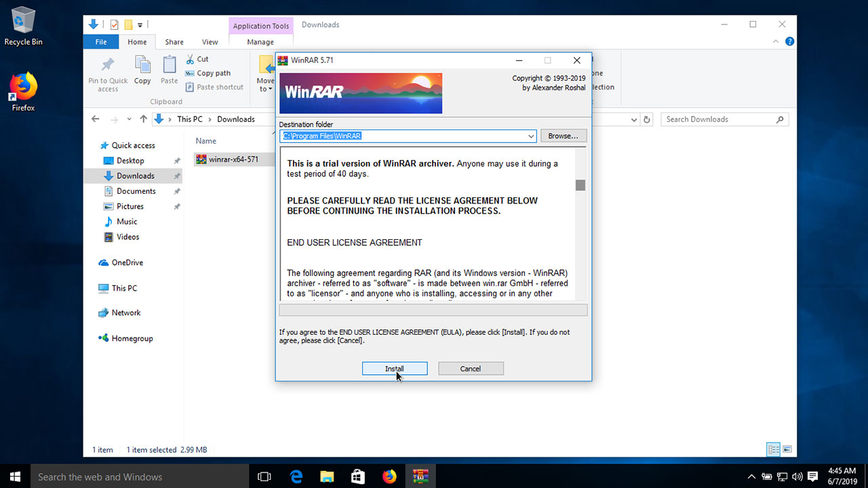Select This PC in navigation pane
Screen dimensions: 868x488
124,288
